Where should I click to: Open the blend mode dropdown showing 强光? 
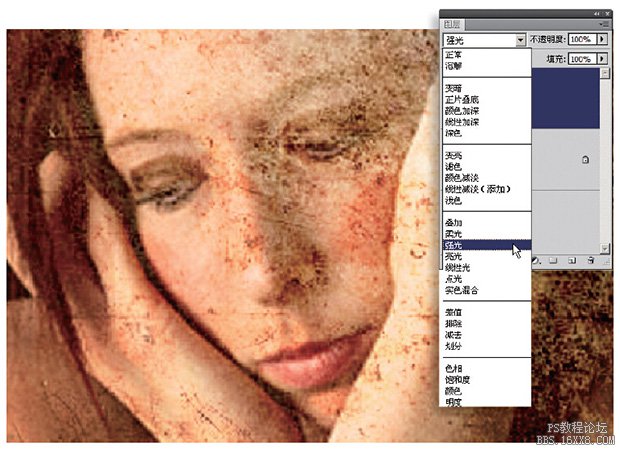pyautogui.click(x=484, y=40)
